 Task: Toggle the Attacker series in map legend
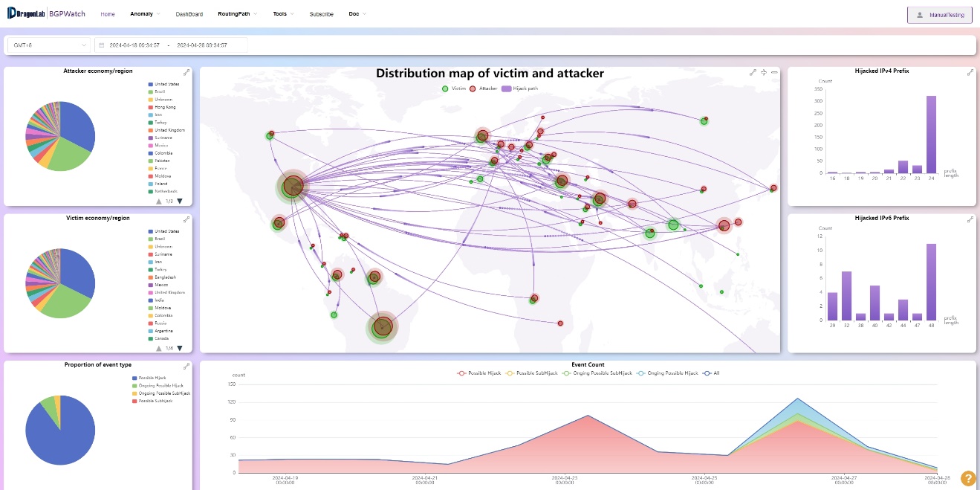(x=484, y=88)
